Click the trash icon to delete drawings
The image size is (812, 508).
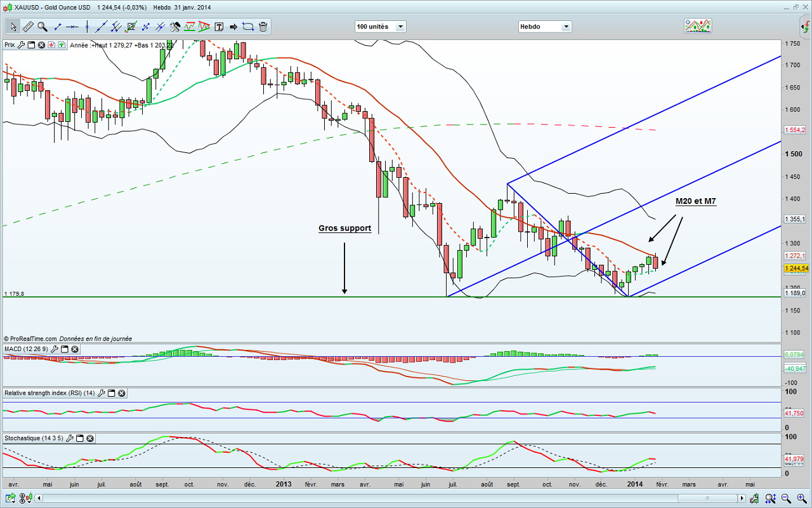(x=263, y=27)
